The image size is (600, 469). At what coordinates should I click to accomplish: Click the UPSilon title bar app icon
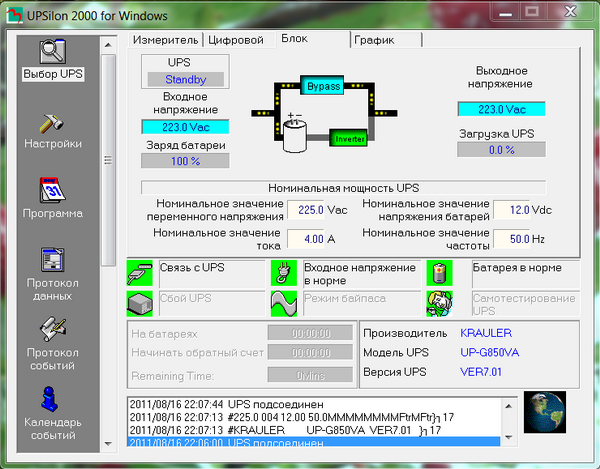pos(14,16)
